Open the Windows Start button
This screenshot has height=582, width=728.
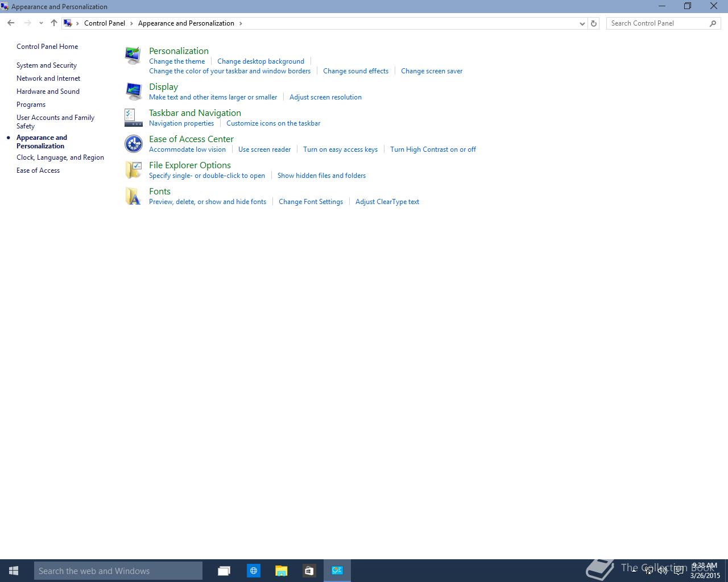[x=14, y=571]
